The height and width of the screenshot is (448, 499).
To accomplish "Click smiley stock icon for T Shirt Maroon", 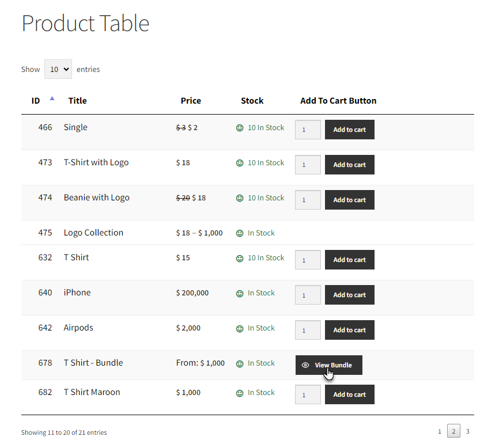I will pos(240,393).
